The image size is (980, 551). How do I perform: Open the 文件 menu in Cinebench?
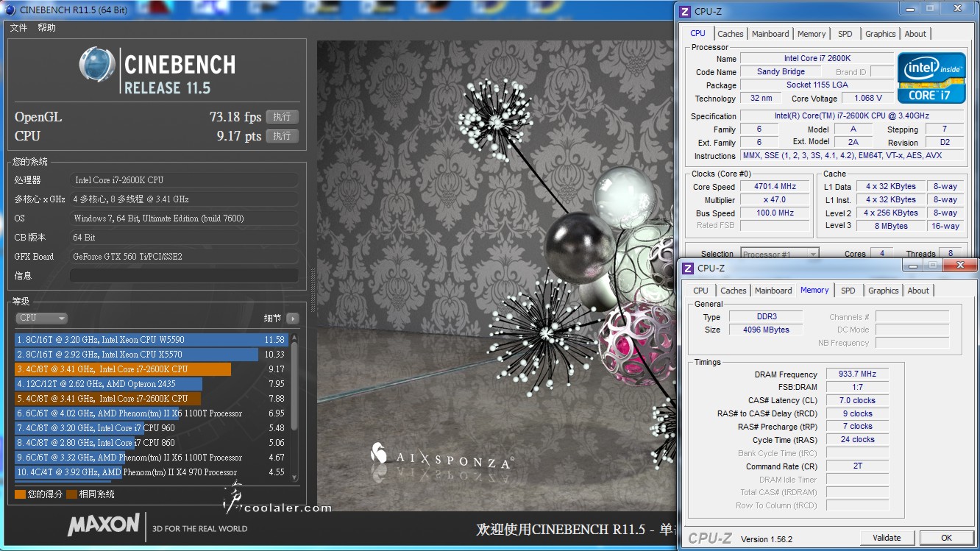[x=18, y=28]
